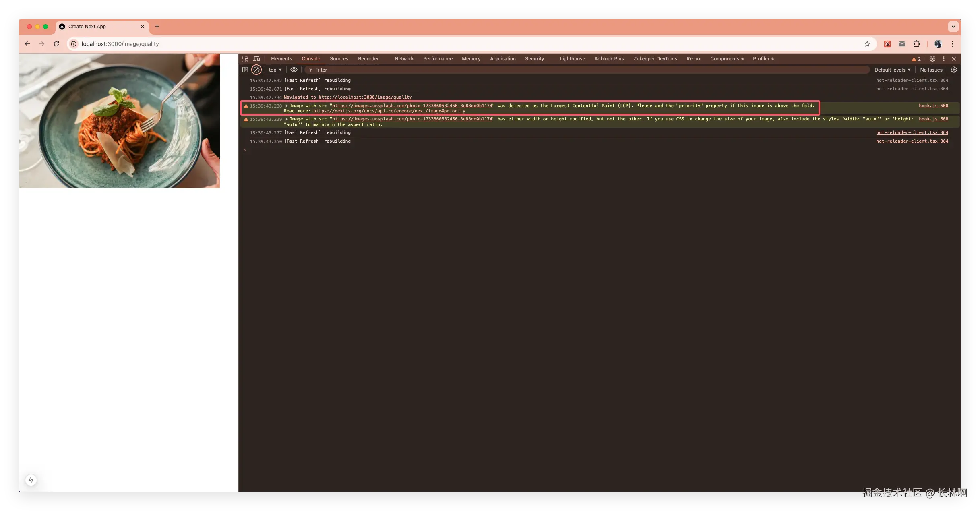Click the No Issues button
Screen dimensions: 980x511
pos(931,70)
